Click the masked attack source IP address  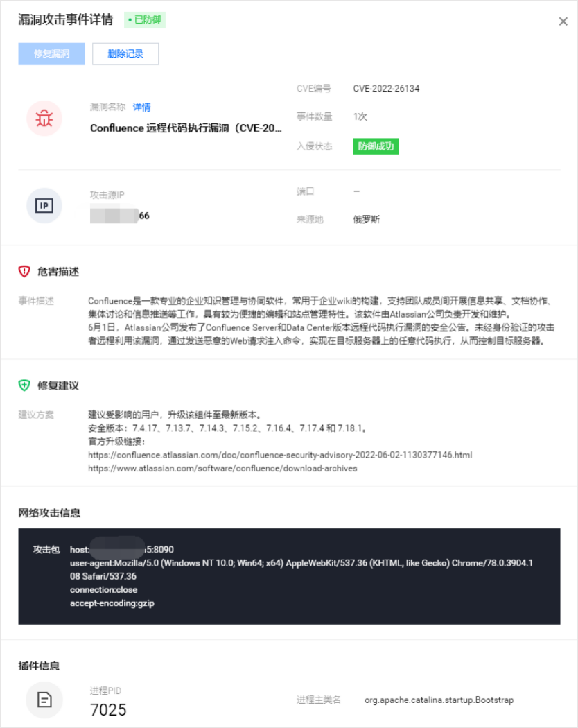click(120, 216)
